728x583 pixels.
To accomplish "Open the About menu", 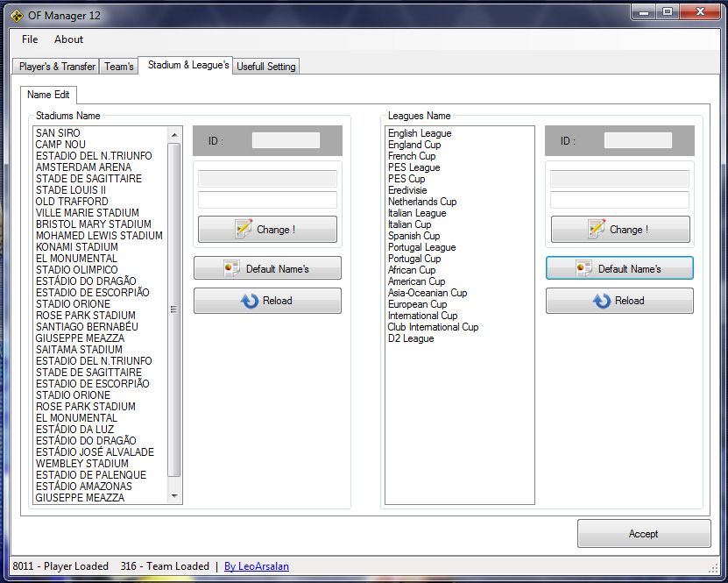I will (x=68, y=39).
